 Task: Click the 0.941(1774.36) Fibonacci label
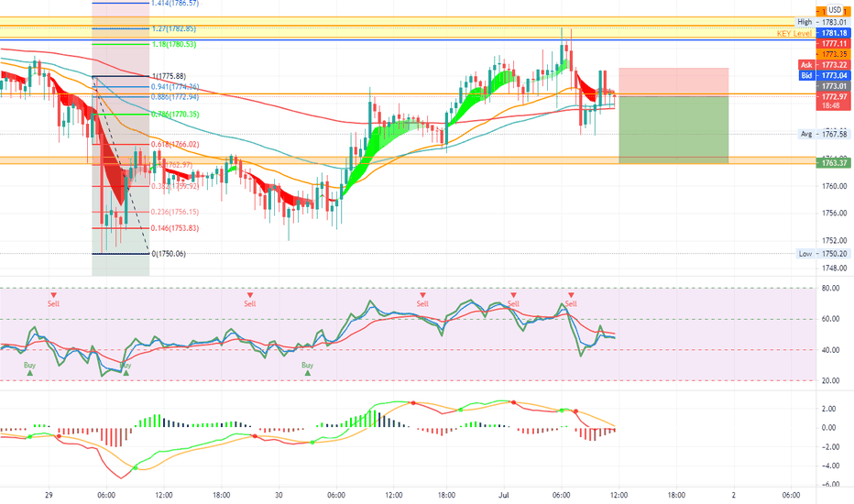pyautogui.click(x=175, y=87)
